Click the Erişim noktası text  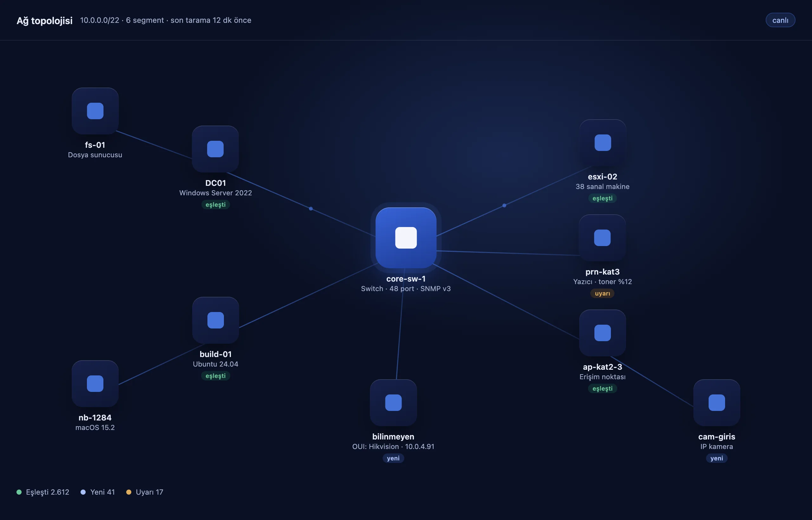coord(603,377)
